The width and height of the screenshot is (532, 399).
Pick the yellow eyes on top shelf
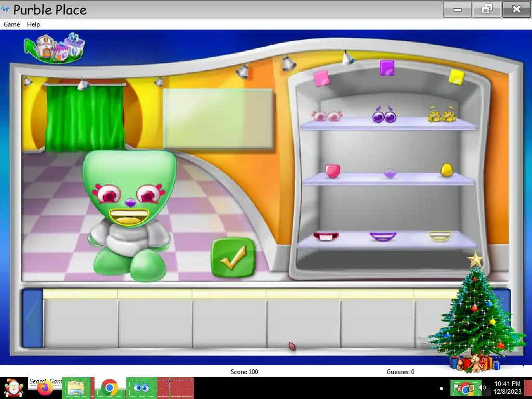point(442,114)
